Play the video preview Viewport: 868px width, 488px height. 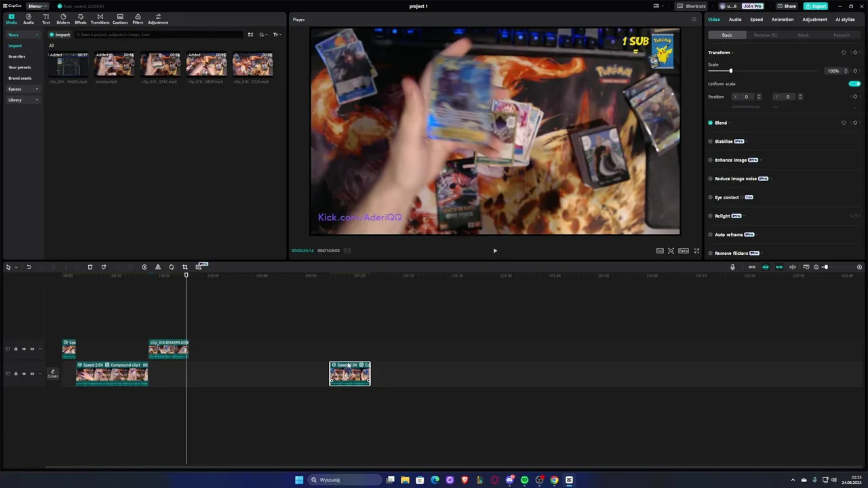point(495,251)
